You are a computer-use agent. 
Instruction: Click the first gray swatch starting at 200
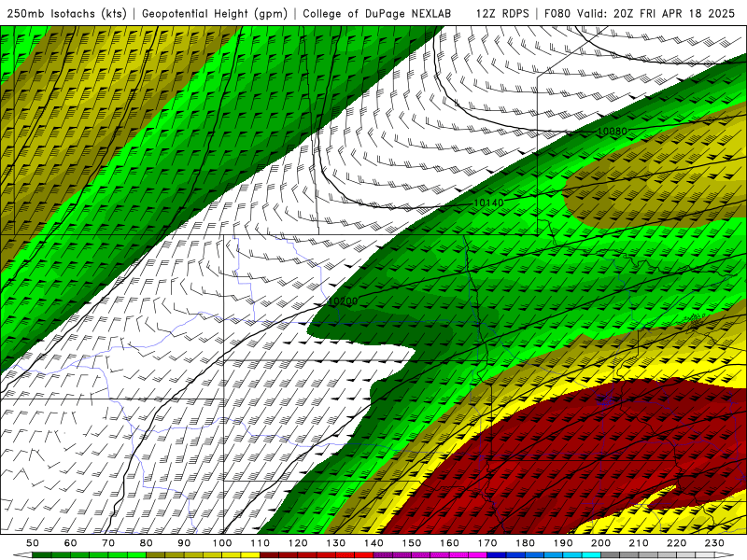click(611, 555)
